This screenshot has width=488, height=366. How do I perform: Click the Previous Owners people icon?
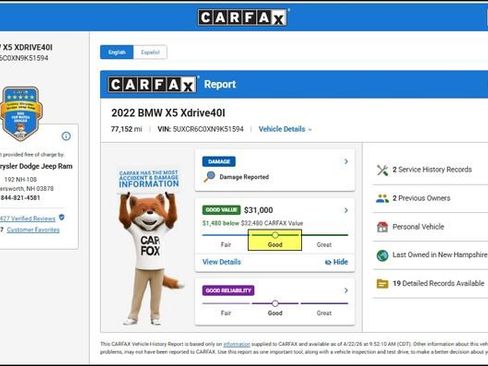[x=382, y=199]
